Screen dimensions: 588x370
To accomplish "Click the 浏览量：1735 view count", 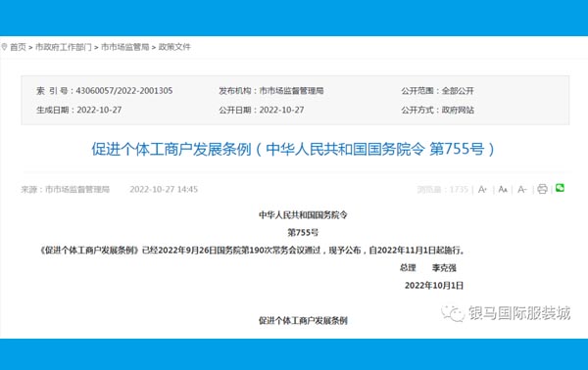I will tap(443, 190).
